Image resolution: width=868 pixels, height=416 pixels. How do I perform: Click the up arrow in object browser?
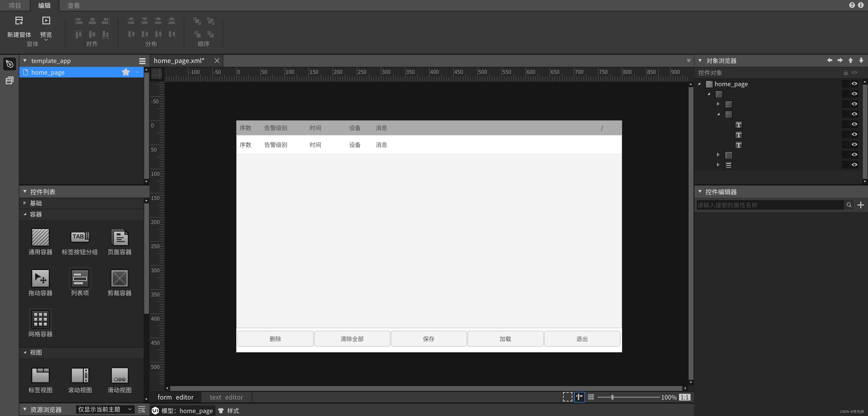coord(850,60)
